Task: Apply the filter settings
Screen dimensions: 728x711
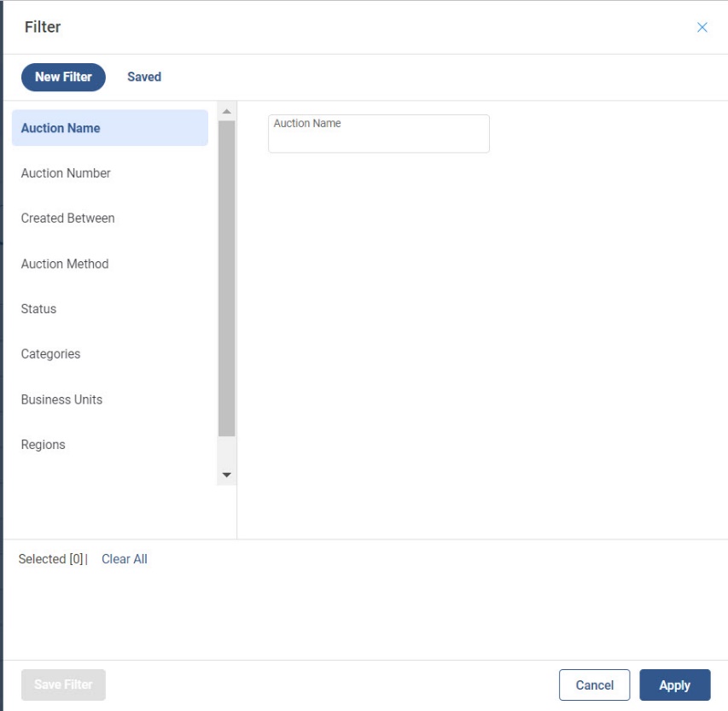Action: (674, 685)
